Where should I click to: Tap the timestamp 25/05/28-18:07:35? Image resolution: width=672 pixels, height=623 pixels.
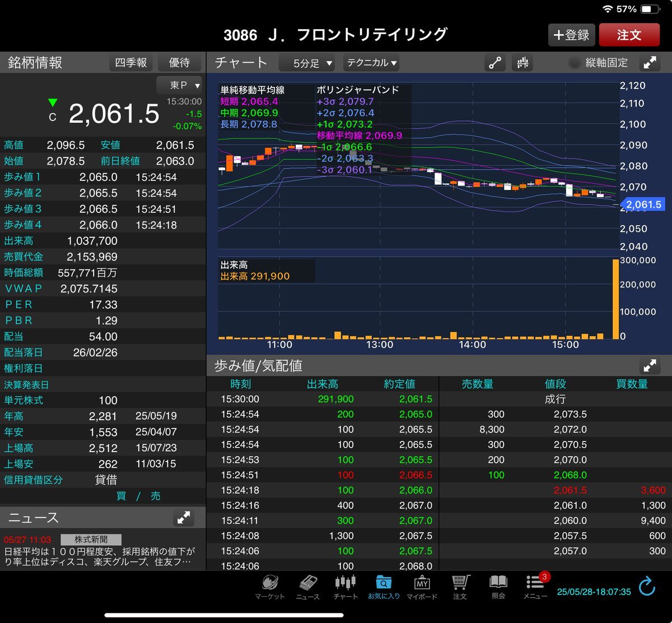click(x=594, y=592)
